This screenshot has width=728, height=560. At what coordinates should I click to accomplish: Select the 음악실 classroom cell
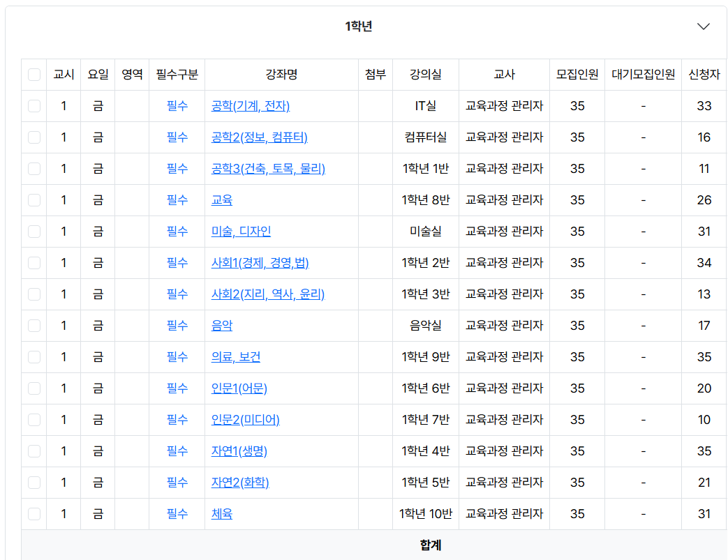[425, 326]
